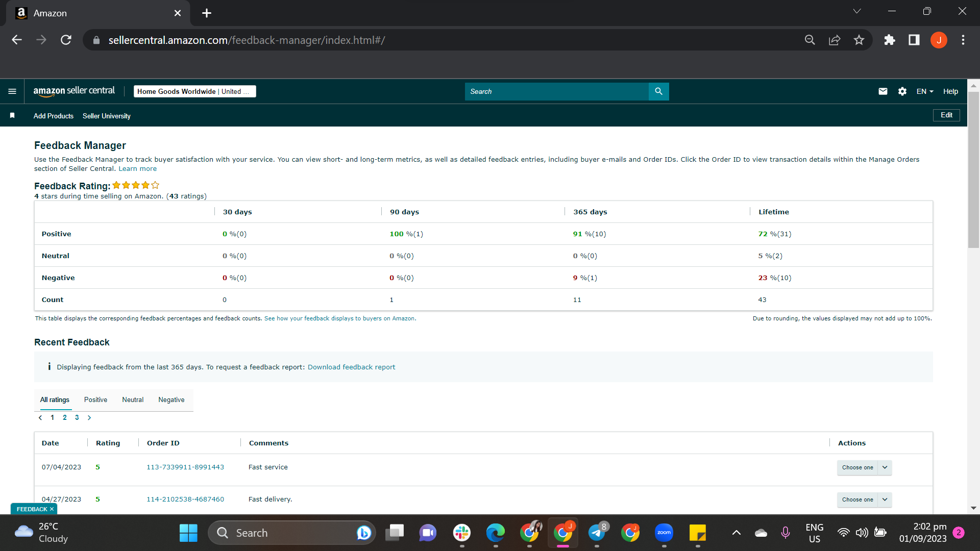Click the page vertical scrollbar

coord(973,170)
